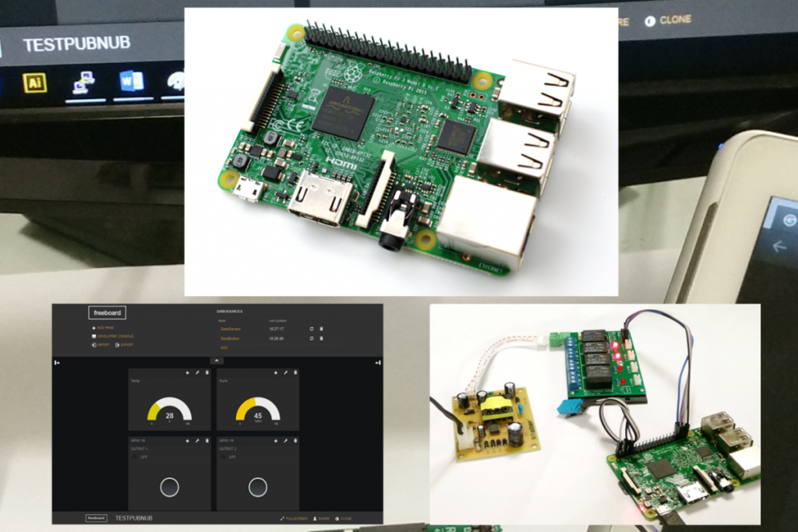Open DEVELOPER CONSOLE in freeboard
Screen dimensions: 798x532
113,336
